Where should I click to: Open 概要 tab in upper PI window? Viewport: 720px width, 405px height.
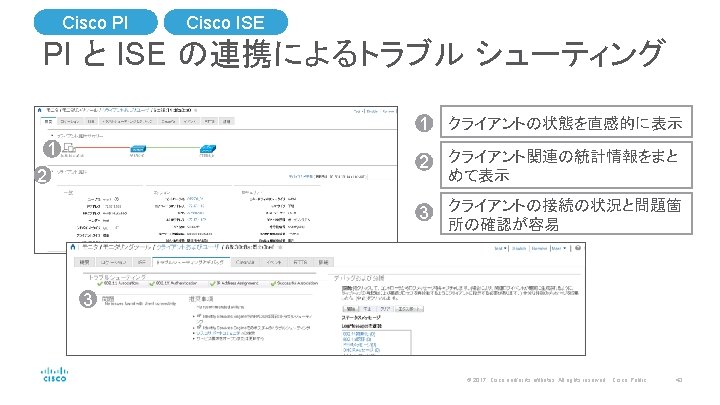(48, 121)
